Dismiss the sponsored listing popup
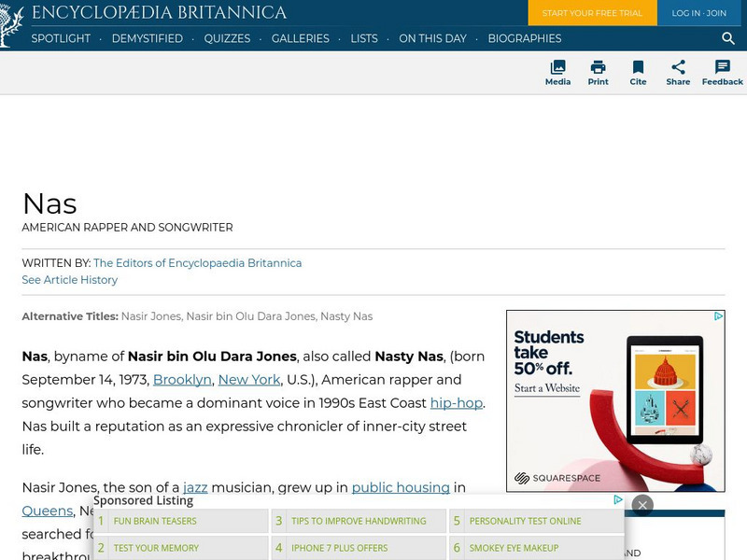This screenshot has height=560, width=747. point(642,504)
